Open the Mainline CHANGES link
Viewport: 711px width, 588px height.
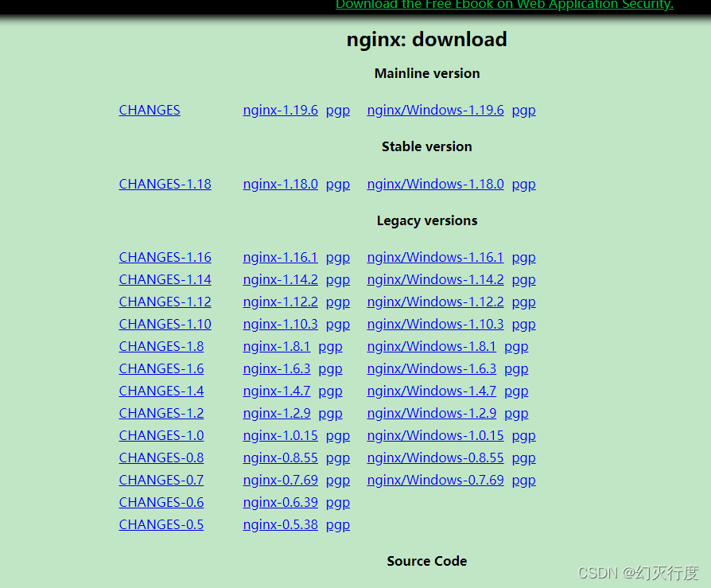(150, 111)
